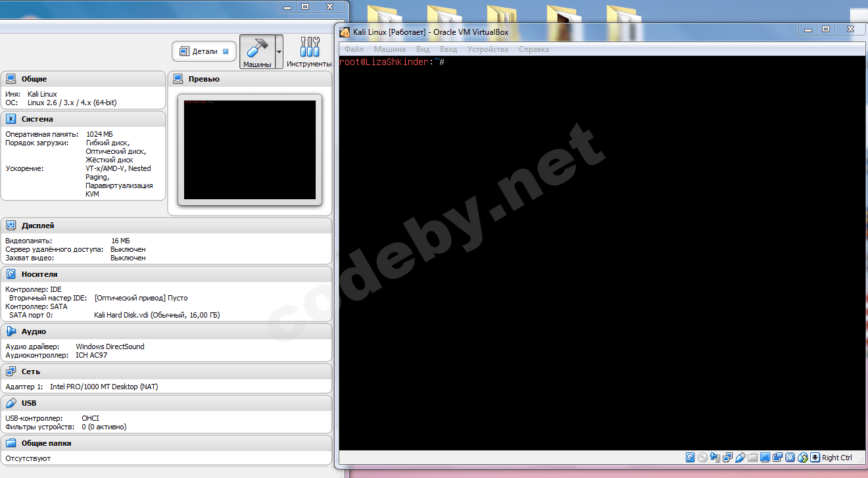Click the Отсутствуют shared folders text
Image resolution: width=868 pixels, height=478 pixels.
(x=28, y=458)
